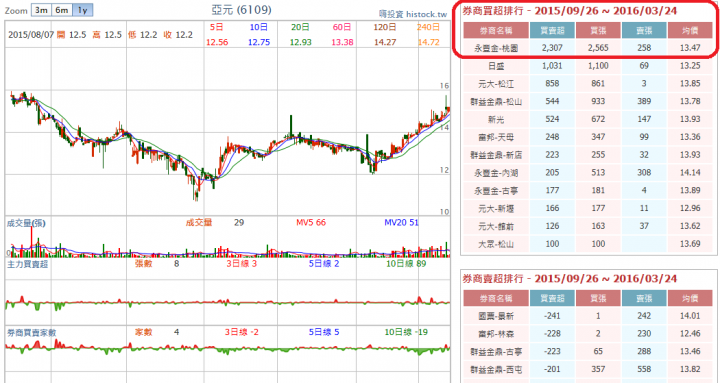Click the 20日 moving average value 12.93

click(x=301, y=42)
